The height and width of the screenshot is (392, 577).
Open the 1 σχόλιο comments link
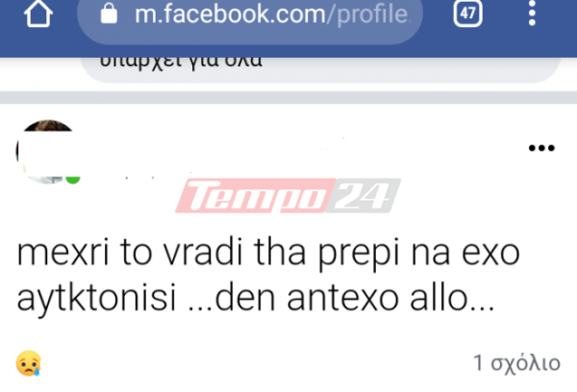click(516, 363)
